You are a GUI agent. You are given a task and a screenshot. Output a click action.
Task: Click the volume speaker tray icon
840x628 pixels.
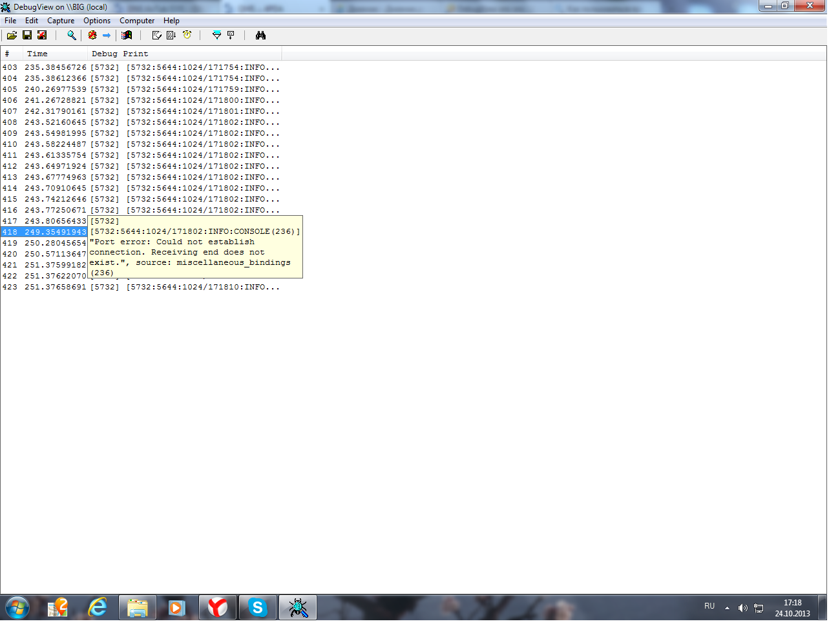[743, 608]
